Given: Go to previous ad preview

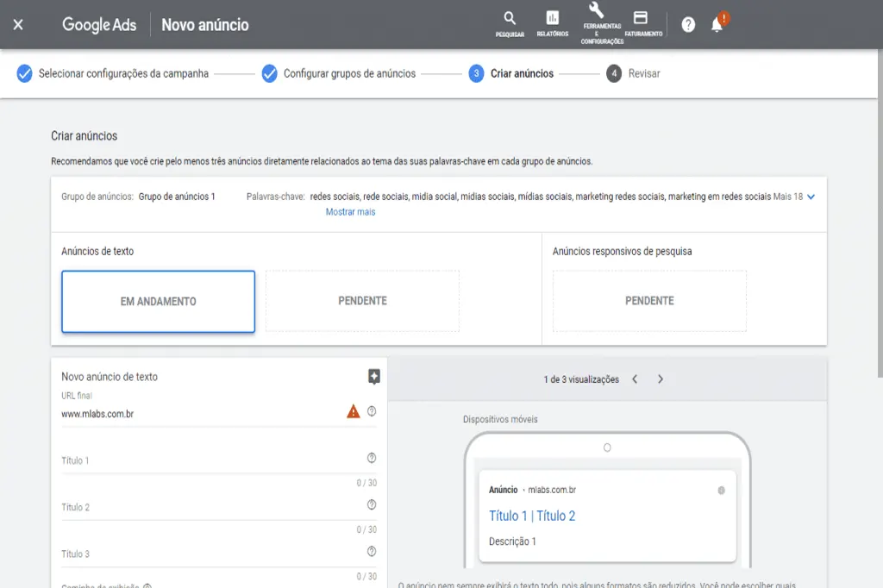Looking at the screenshot, I should 636,380.
